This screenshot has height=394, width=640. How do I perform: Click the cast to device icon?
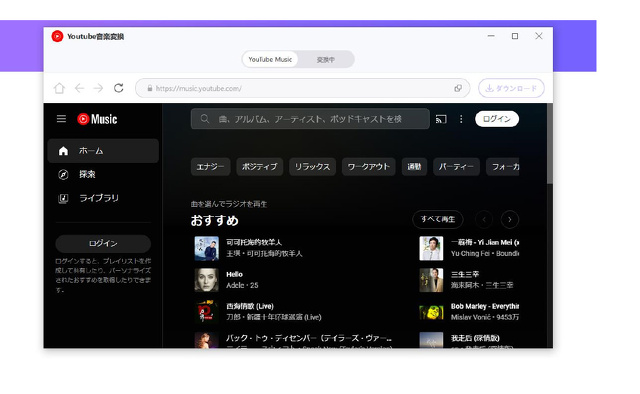click(441, 119)
